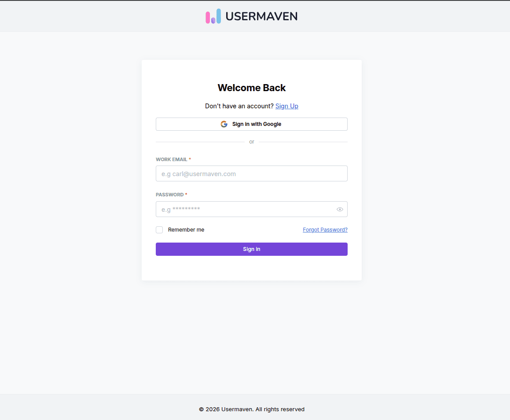This screenshot has width=510, height=420.
Task: Click the Sign in with Google button
Action: (251, 124)
